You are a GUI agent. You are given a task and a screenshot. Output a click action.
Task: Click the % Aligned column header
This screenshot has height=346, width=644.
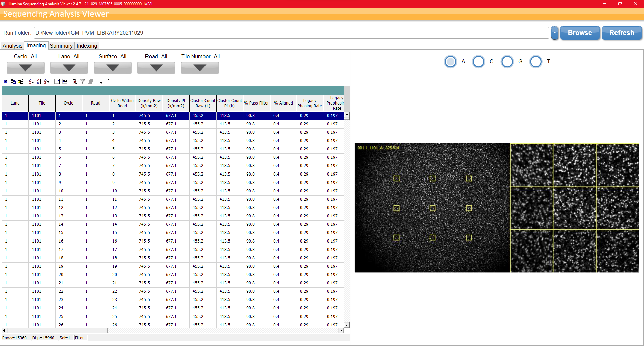click(x=283, y=103)
